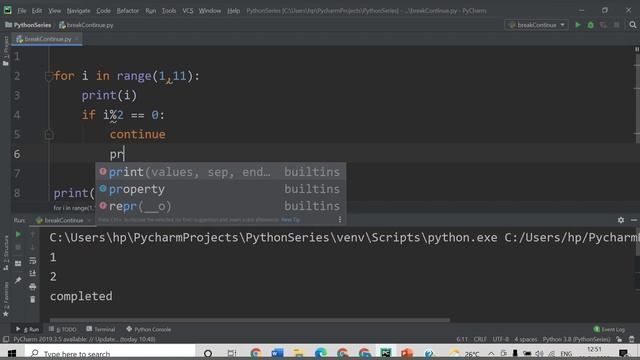
Task: Open the Run menu
Action: coord(151,11)
